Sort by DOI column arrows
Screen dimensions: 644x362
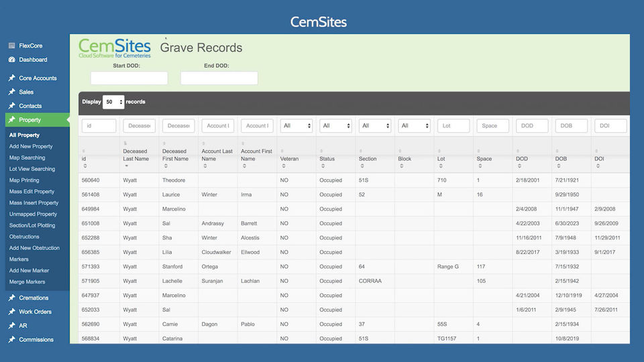tap(598, 166)
